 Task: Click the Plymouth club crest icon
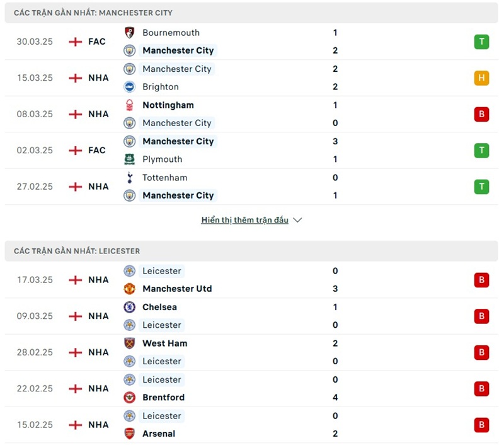click(130, 159)
